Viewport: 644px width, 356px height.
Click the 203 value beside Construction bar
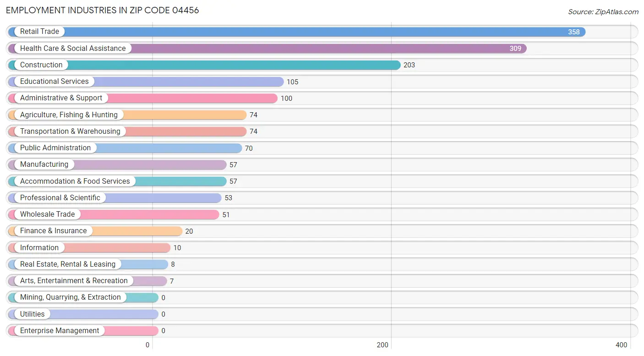point(409,65)
